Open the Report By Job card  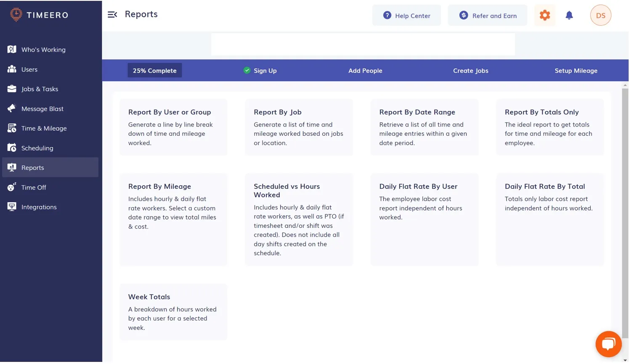pyautogui.click(x=299, y=127)
